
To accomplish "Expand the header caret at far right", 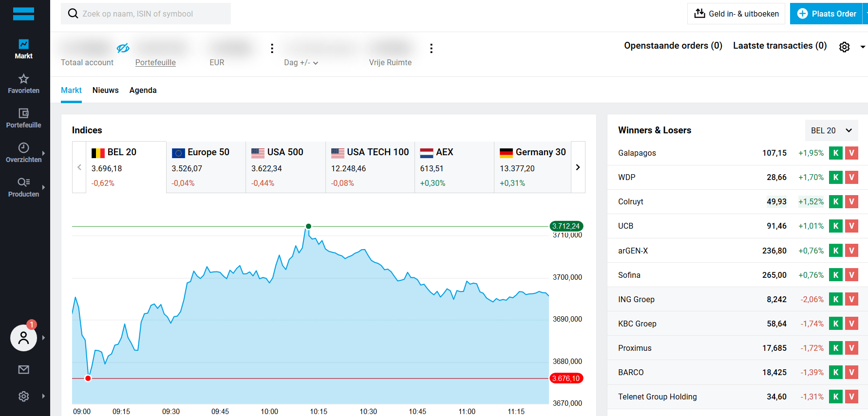I will pyautogui.click(x=863, y=47).
